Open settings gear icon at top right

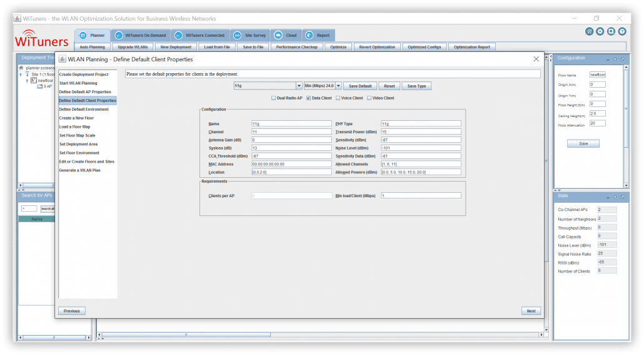(600, 31)
